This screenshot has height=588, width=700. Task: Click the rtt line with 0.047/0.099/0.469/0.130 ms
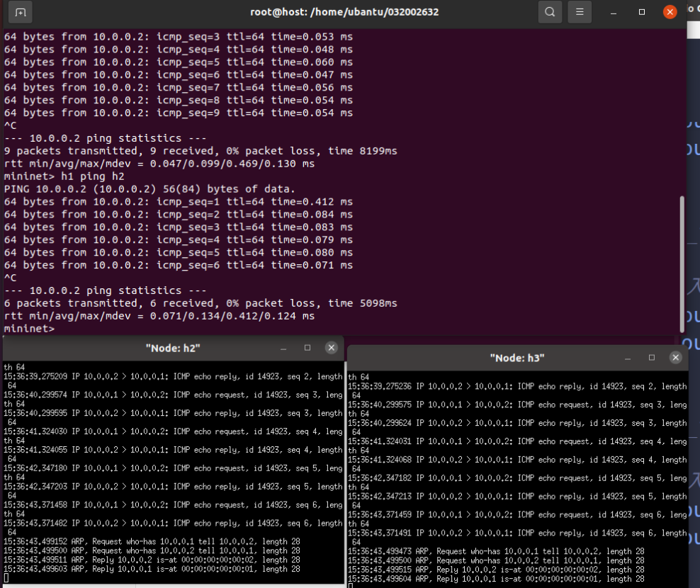[159, 164]
